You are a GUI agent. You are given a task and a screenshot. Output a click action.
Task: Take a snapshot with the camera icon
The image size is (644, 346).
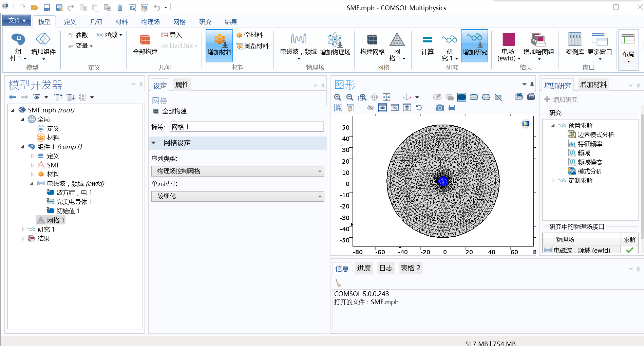[439, 108]
